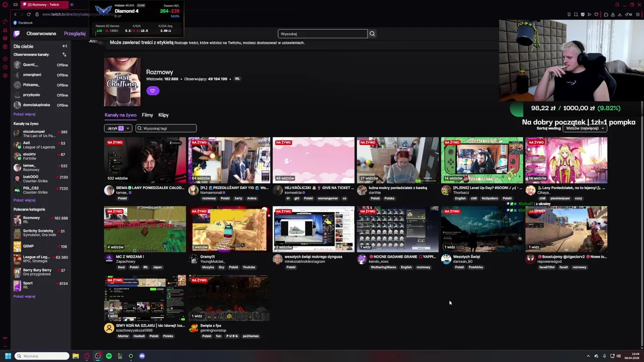
Task: Select the Kanały na żywo tab
Action: coord(120,115)
